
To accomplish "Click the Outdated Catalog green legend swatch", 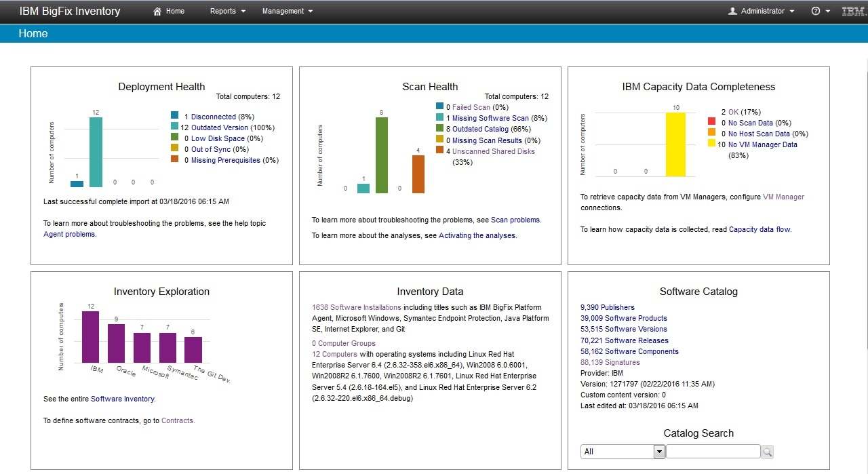I will 439,128.
